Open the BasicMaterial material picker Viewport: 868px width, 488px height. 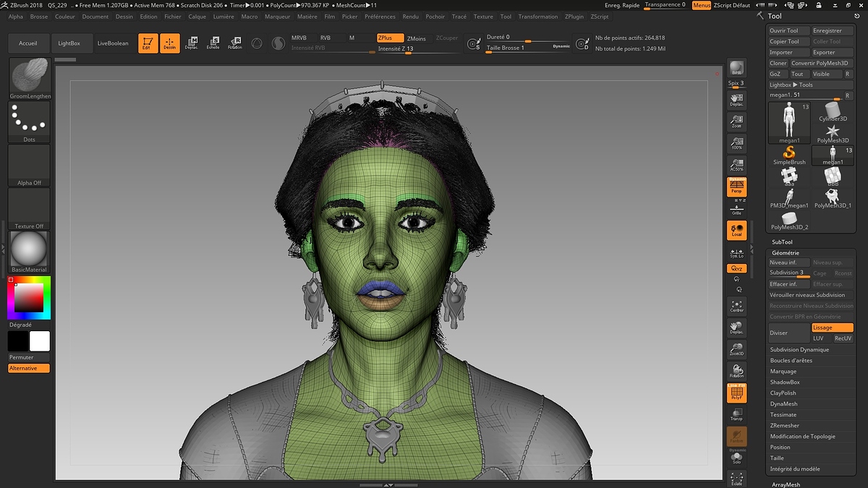pyautogui.click(x=30, y=252)
